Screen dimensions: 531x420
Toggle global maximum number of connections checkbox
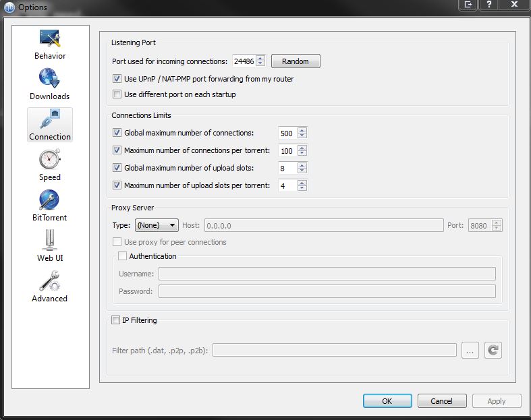(x=117, y=133)
